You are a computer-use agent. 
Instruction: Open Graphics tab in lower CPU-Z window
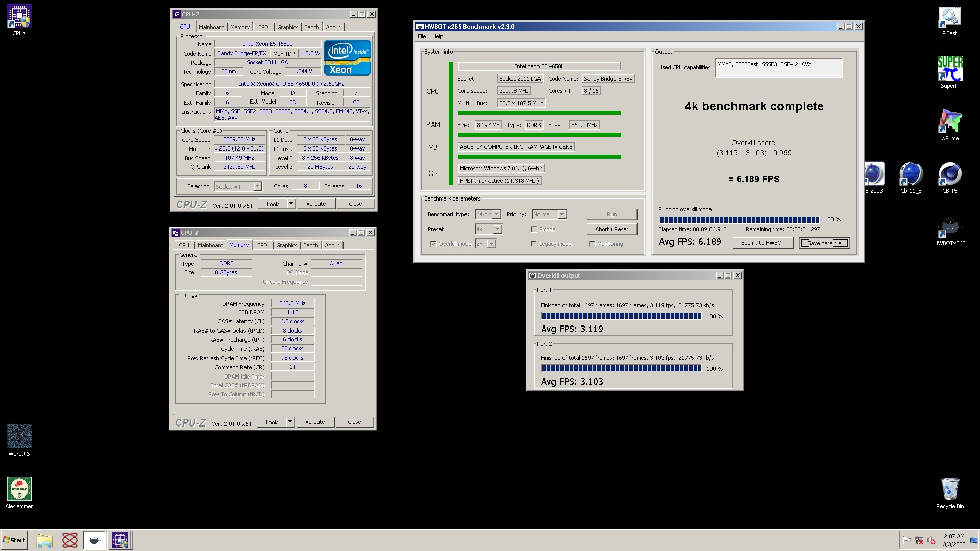coord(287,245)
